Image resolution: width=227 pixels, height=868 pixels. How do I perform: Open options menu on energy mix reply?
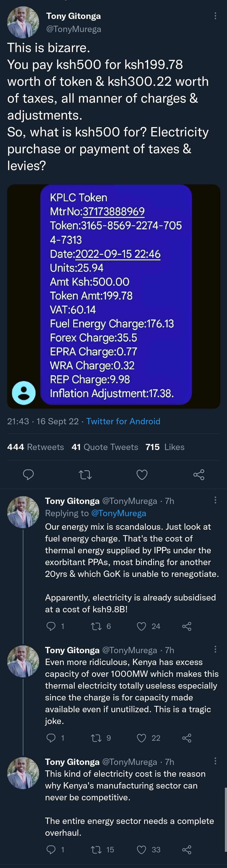coord(215,500)
